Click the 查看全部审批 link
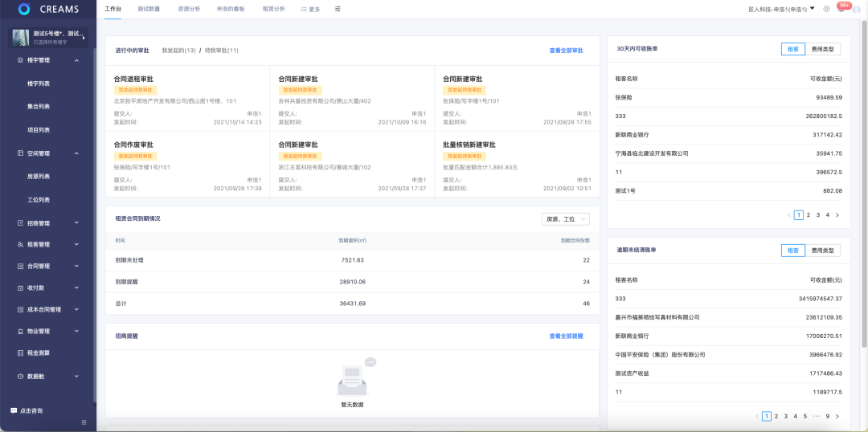This screenshot has width=868, height=432. 566,51
